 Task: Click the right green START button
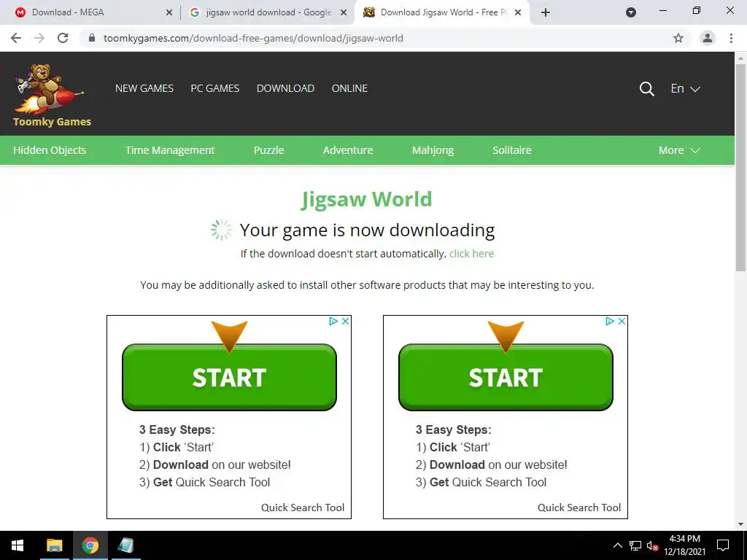point(506,377)
